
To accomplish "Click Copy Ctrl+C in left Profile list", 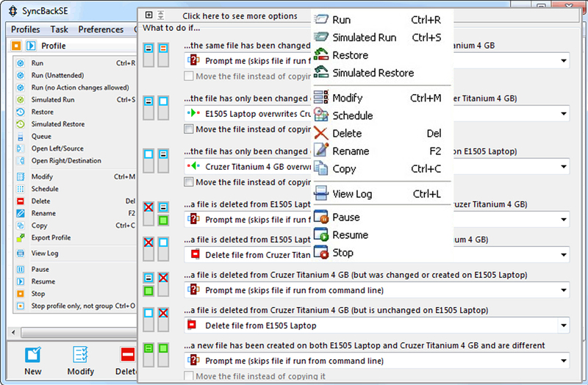I will tap(76, 226).
